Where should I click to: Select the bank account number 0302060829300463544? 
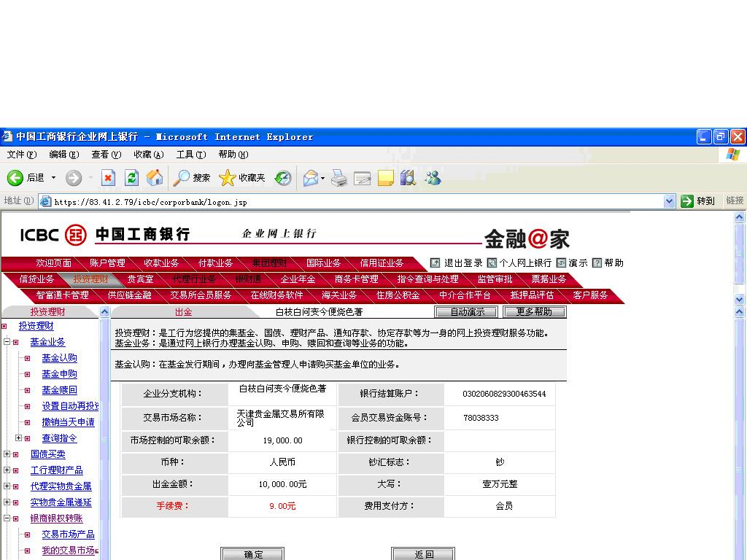pyautogui.click(x=504, y=394)
